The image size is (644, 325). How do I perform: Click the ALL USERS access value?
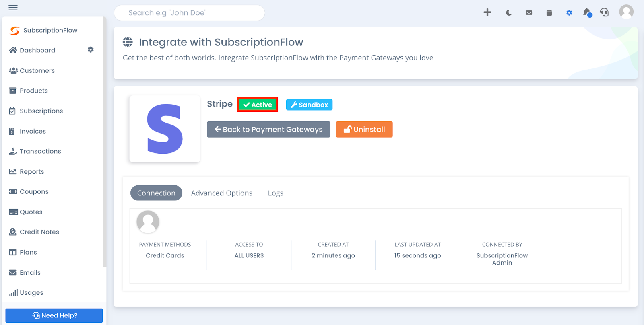(x=249, y=255)
